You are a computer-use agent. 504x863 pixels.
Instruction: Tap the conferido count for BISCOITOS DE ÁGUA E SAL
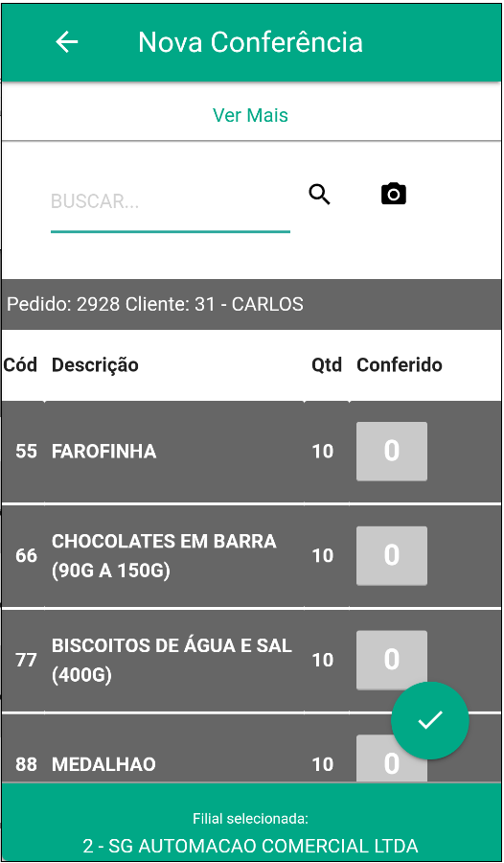pyautogui.click(x=392, y=660)
